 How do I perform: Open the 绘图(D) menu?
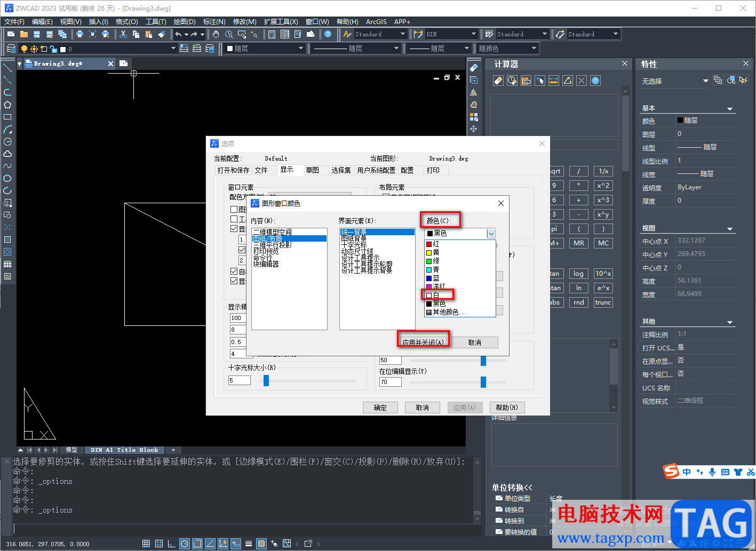(185, 22)
